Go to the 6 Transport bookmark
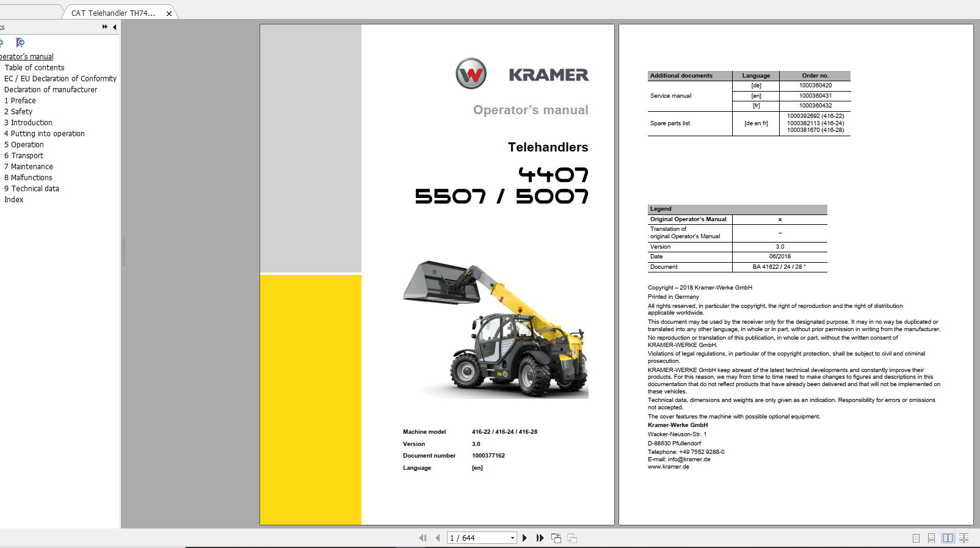The width and height of the screenshot is (980, 548). pos(24,156)
